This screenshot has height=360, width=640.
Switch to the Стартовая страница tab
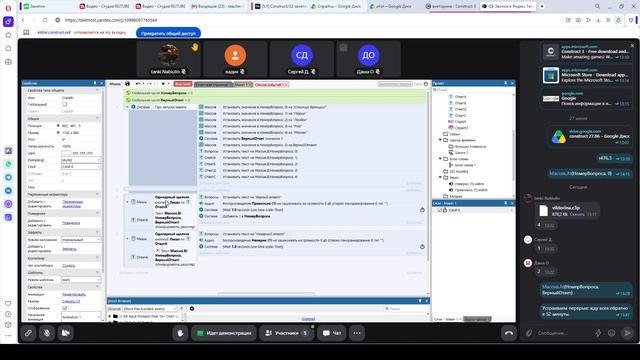coord(213,84)
